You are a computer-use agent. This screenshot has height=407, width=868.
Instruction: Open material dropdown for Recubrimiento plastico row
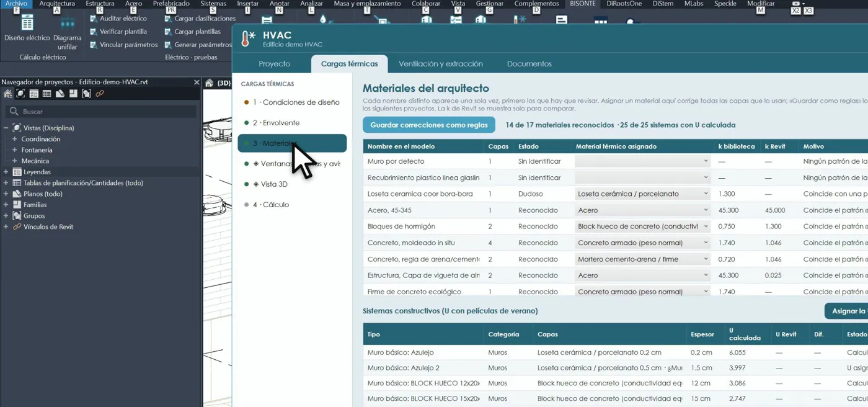pos(642,177)
